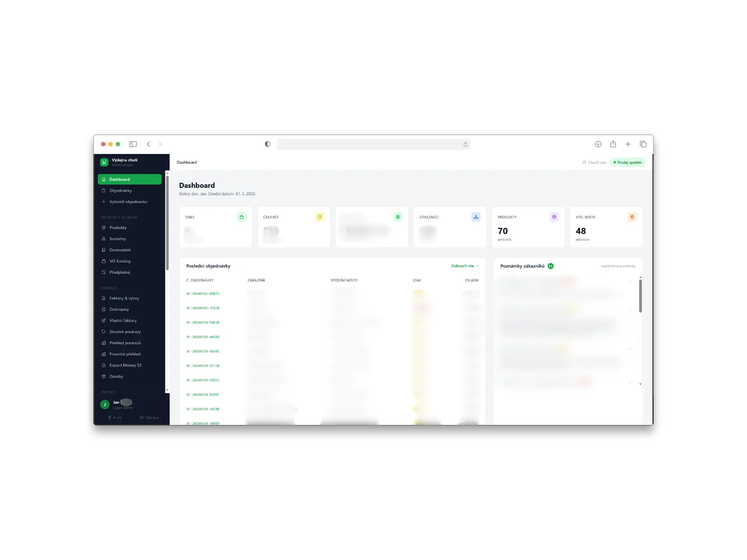Screen dimensions: 747x560
Task: Click the green J user avatar
Action: point(105,404)
